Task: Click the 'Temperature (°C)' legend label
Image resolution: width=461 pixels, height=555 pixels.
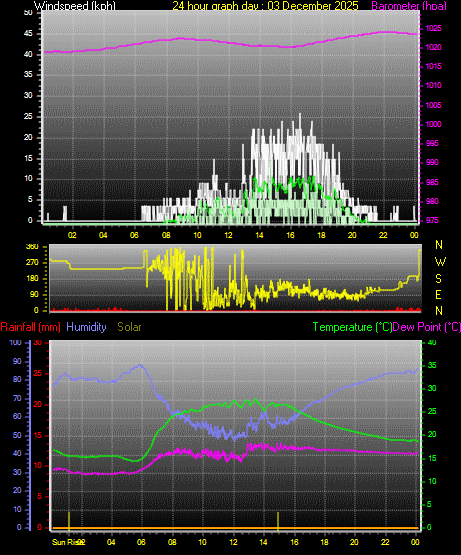Action: pos(352,327)
